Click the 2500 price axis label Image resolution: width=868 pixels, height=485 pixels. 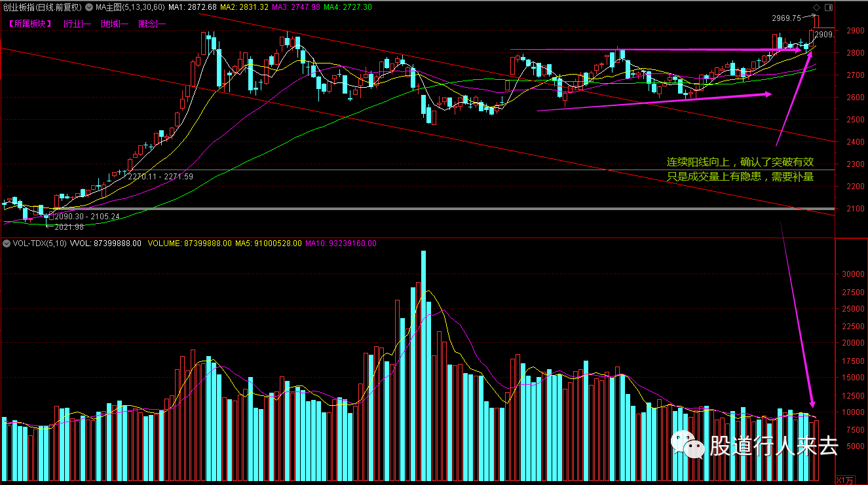click(855, 120)
